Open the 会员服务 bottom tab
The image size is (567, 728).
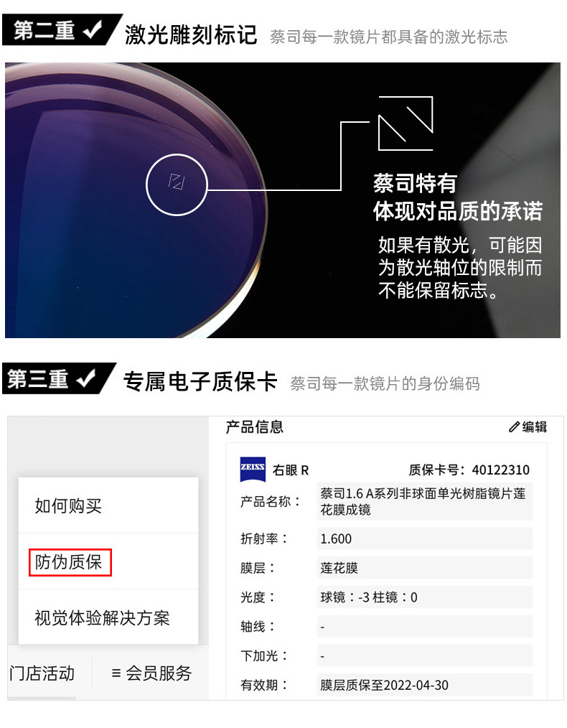point(151,673)
